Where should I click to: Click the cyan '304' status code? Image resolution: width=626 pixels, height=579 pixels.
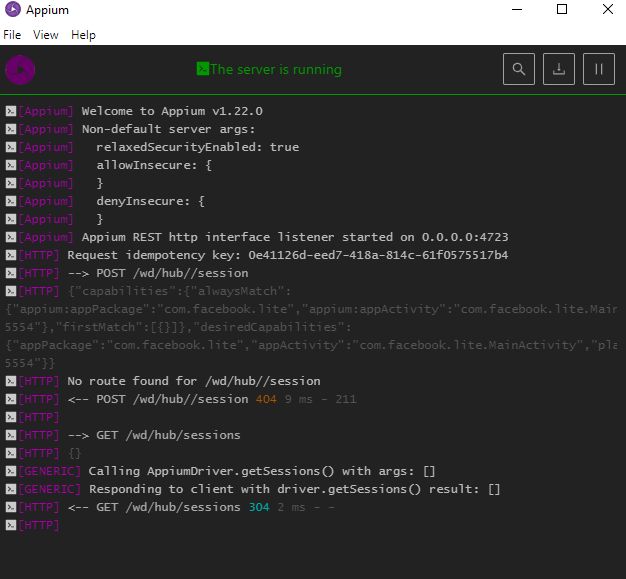[x=259, y=507]
